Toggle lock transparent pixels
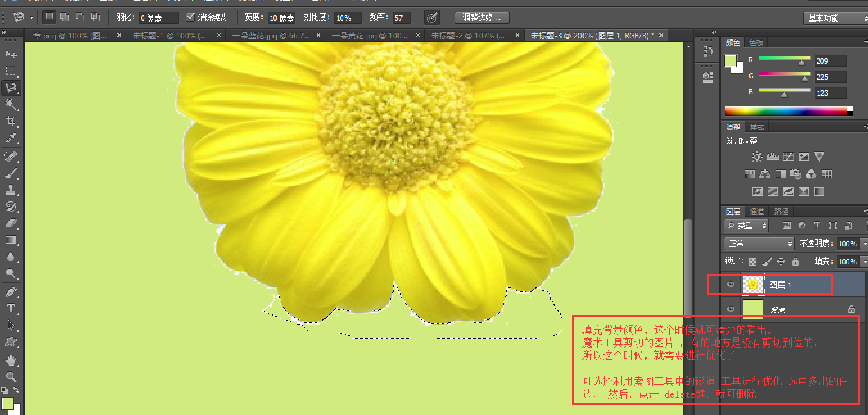The height and width of the screenshot is (415, 868). point(752,262)
